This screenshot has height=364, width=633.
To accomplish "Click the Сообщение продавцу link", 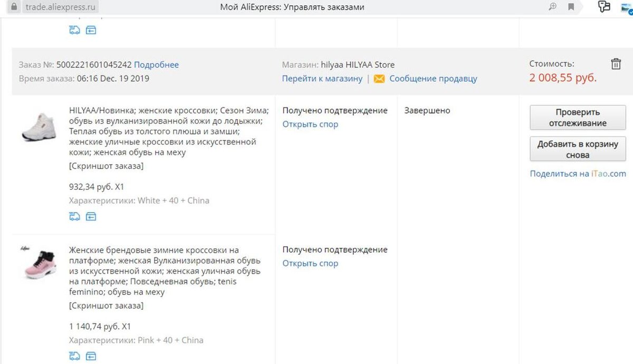I will pyautogui.click(x=433, y=79).
